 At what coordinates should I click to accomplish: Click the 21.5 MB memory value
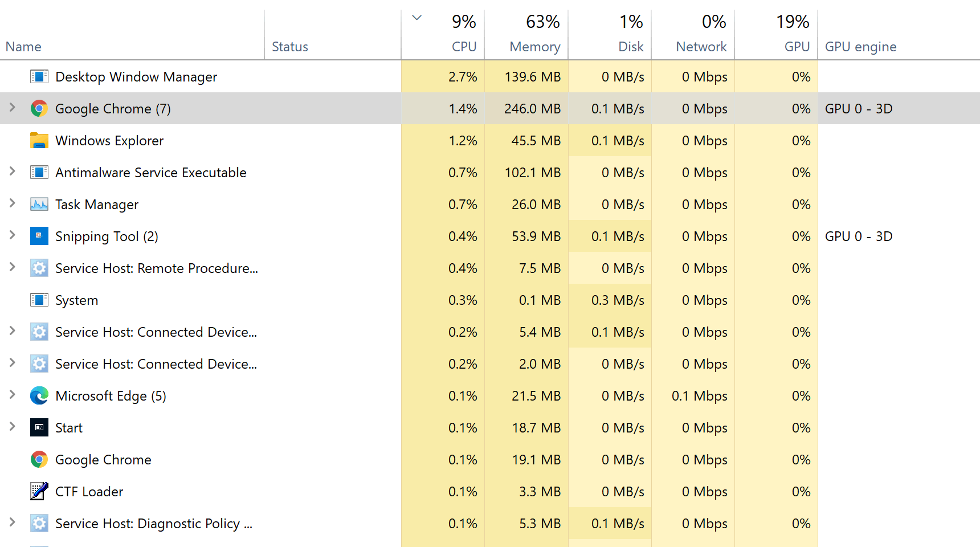coord(536,396)
